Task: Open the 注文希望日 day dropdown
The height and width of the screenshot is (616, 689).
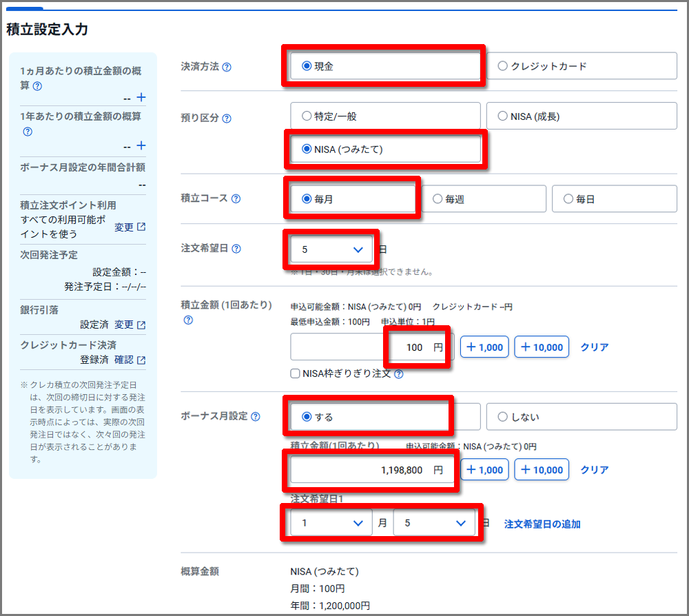Action: [331, 249]
